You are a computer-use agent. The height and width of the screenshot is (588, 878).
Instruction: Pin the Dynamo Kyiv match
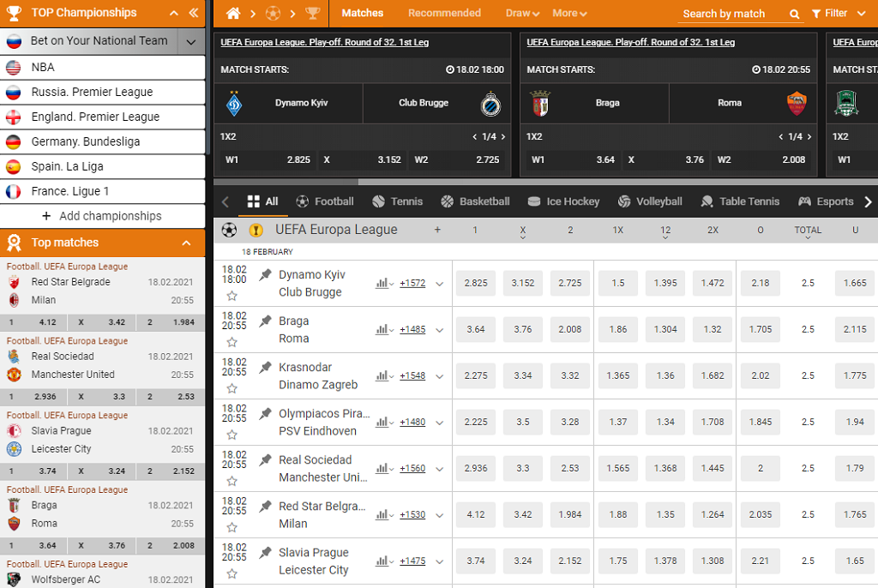[266, 274]
